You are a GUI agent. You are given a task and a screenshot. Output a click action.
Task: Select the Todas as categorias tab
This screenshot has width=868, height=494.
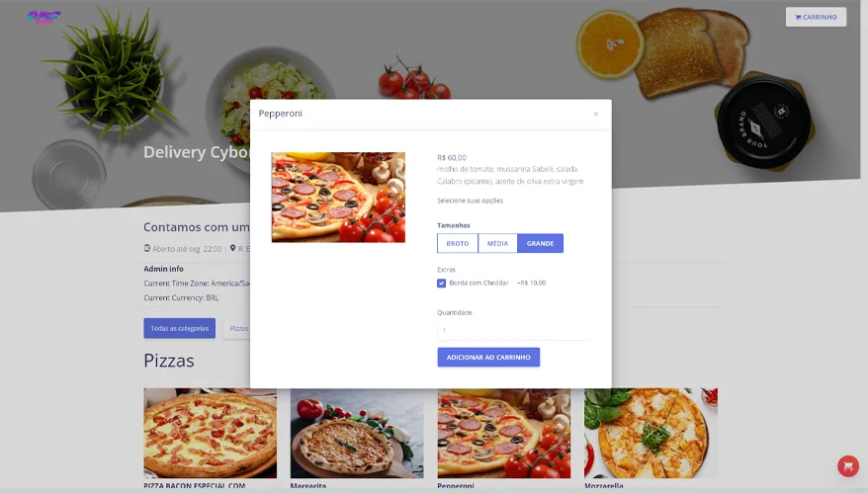coord(179,328)
